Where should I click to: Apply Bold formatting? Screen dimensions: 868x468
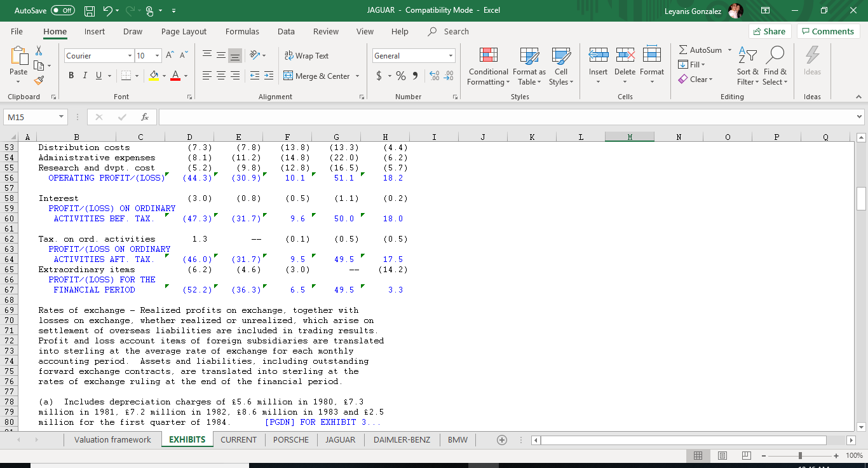pos(72,76)
